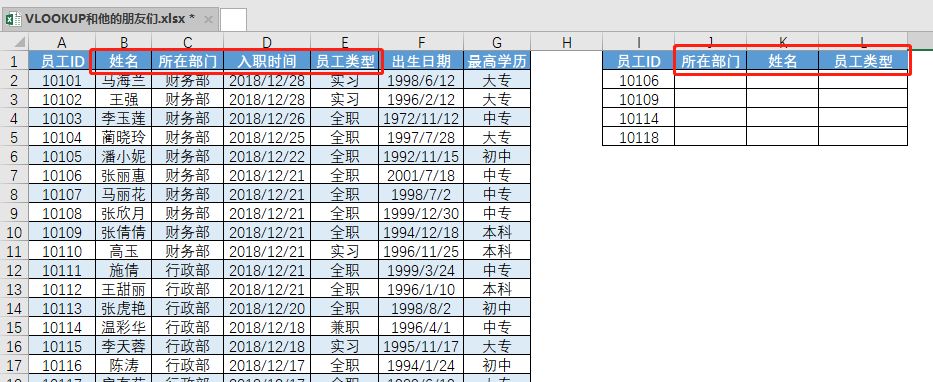
Task: Click the 最高学历 header cell
Action: coord(497,61)
